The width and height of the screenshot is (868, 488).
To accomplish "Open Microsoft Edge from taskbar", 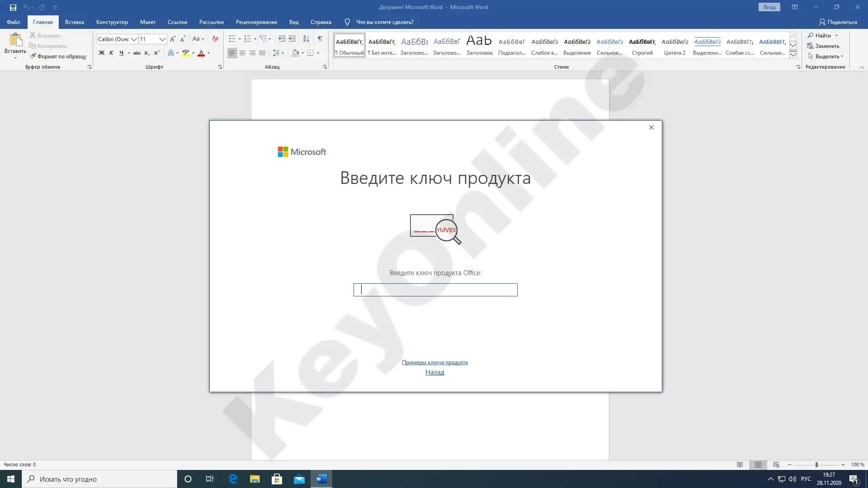I will (x=233, y=479).
